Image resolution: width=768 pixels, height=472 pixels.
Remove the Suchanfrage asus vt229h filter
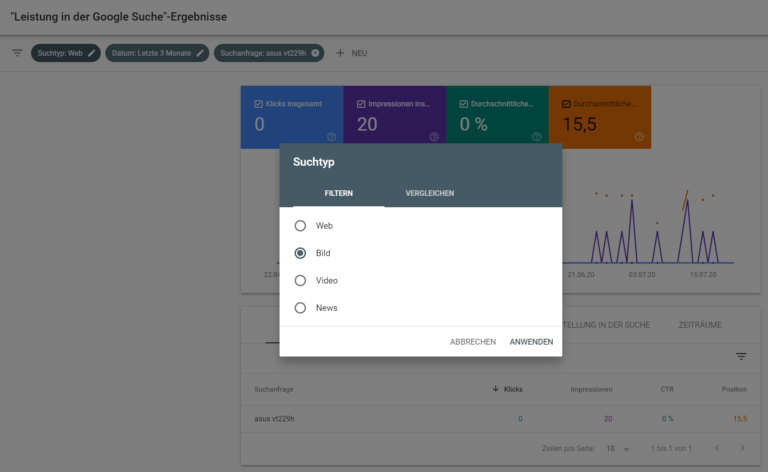pyautogui.click(x=315, y=53)
